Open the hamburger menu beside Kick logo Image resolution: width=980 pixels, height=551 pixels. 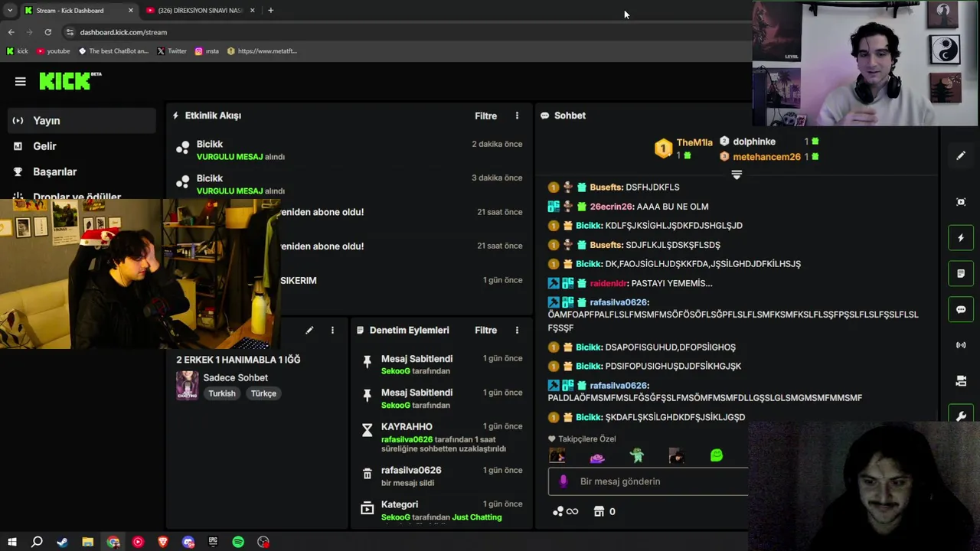tap(21, 81)
